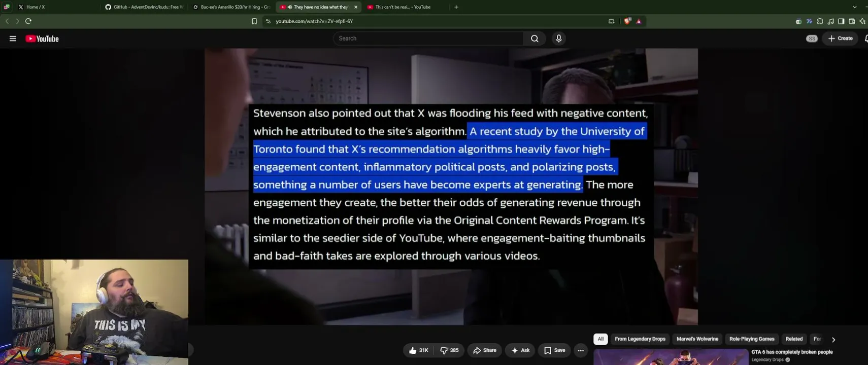Start voice search with the microphone
This screenshot has height=365, width=868.
pos(559,39)
